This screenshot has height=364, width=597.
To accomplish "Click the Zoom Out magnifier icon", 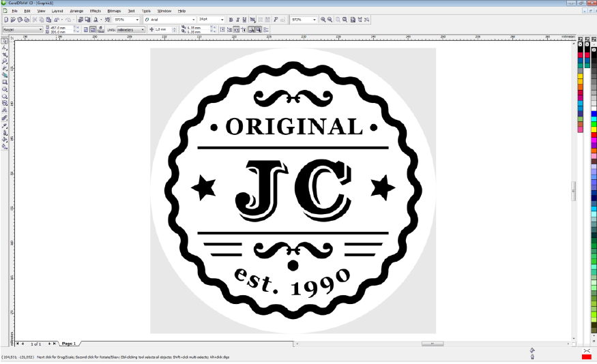I will pos(330,20).
